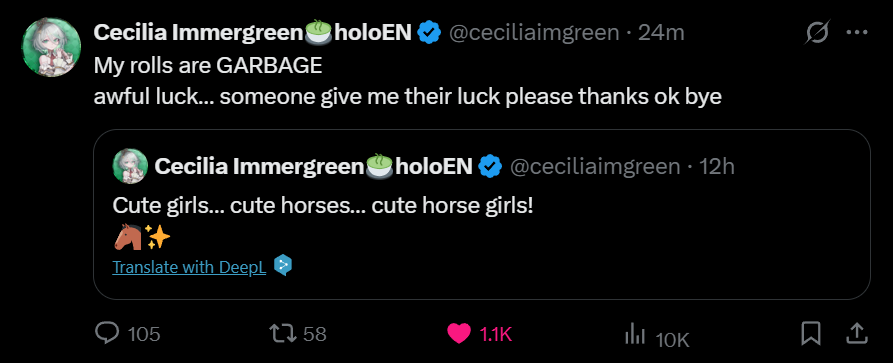Click the reply speech bubble icon

tap(106, 333)
